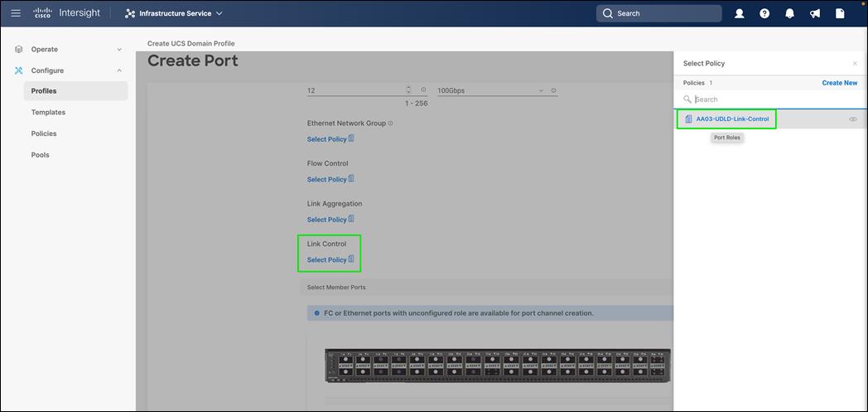The image size is (868, 412).
Task: Select Policy for Link Aggregation
Action: [x=326, y=220]
